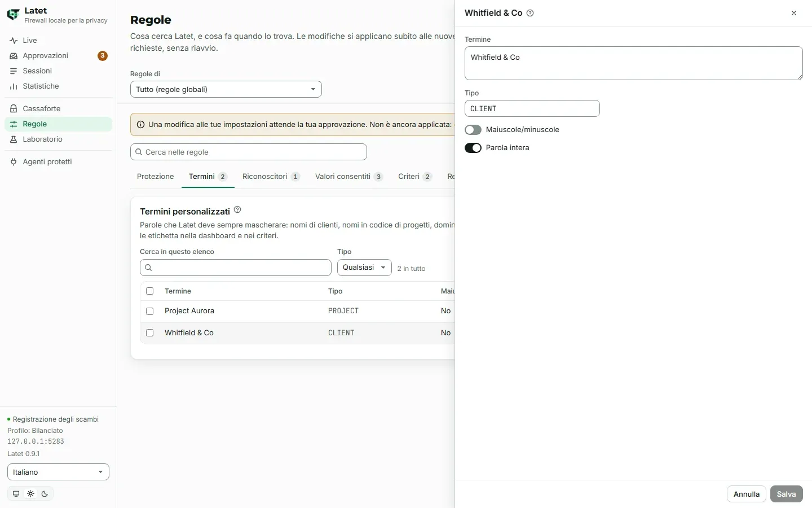The height and width of the screenshot is (508, 812).
Task: Open the Statistiche page
Action: click(58, 86)
